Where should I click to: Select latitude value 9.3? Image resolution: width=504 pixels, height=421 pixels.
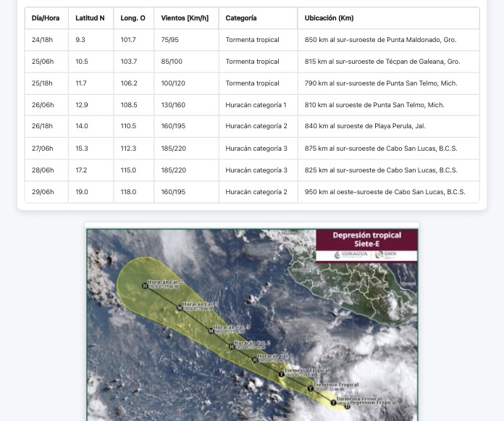pyautogui.click(x=80, y=40)
